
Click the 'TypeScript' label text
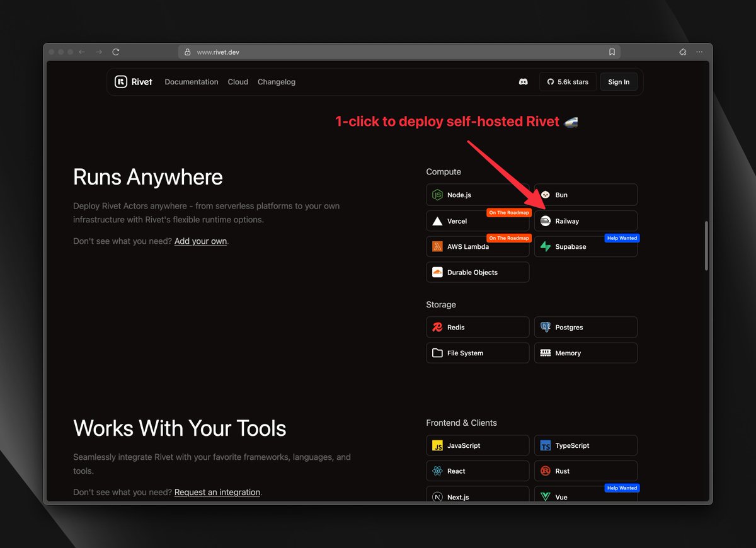coord(572,446)
